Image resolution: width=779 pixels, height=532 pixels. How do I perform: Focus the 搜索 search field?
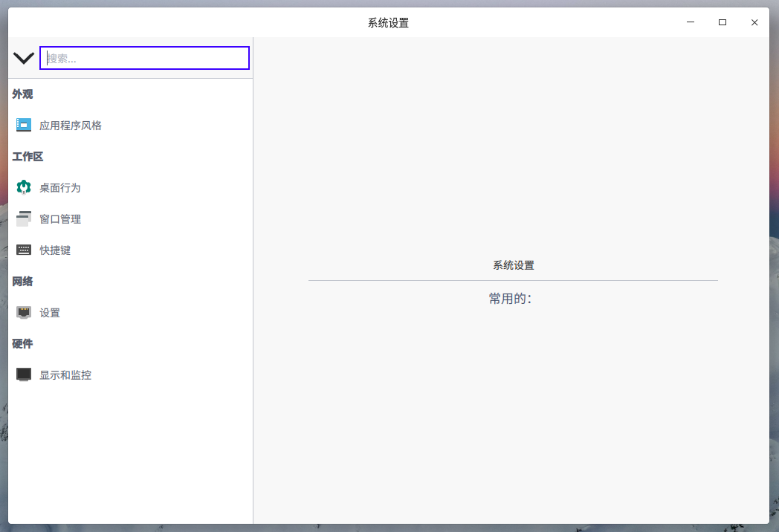click(144, 58)
